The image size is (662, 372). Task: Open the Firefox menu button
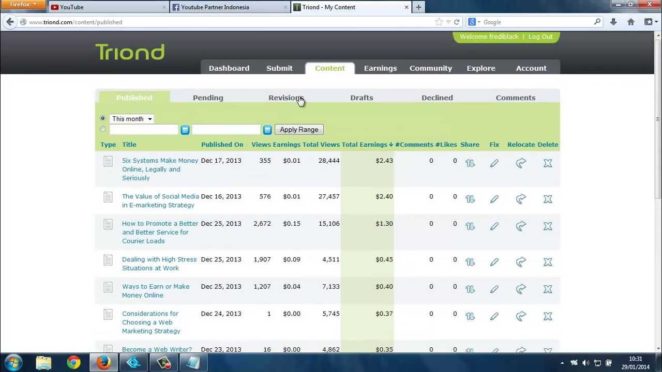tap(23, 5)
